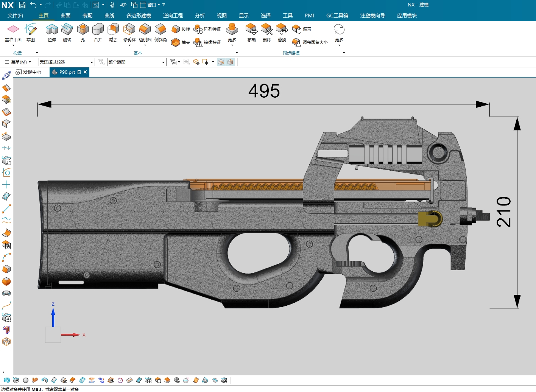This screenshot has height=392, width=536.
Task: Switch to the 注塑模向导 ribbon tab
Action: pyautogui.click(x=372, y=16)
